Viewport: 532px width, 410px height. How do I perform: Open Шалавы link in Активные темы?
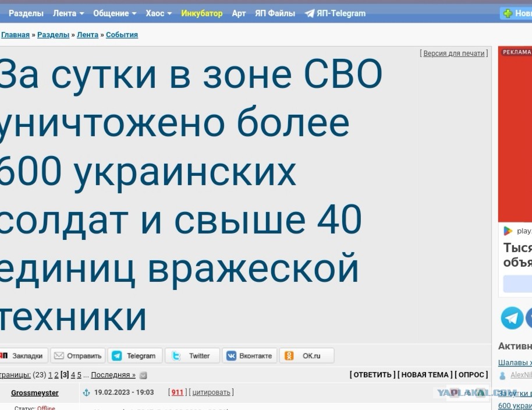515,362
